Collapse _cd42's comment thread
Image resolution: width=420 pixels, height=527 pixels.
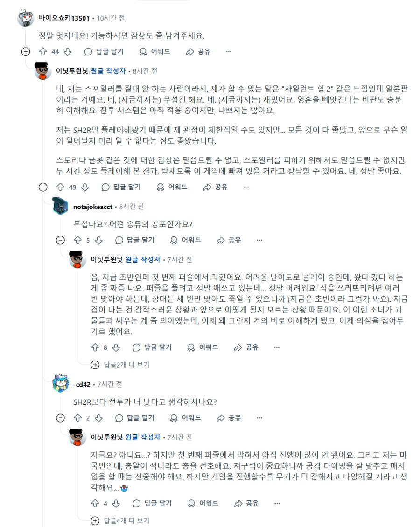(x=60, y=418)
